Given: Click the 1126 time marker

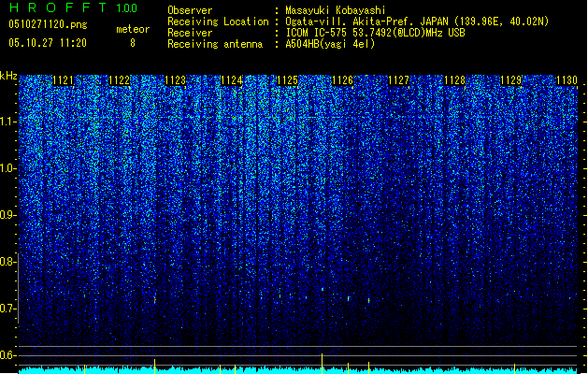Looking at the screenshot, I should pos(343,80).
